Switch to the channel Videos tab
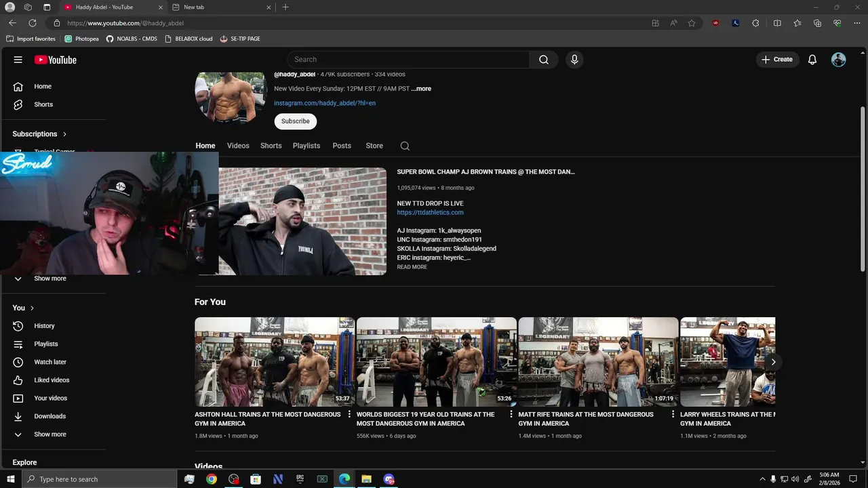This screenshot has height=488, width=868. tap(238, 146)
